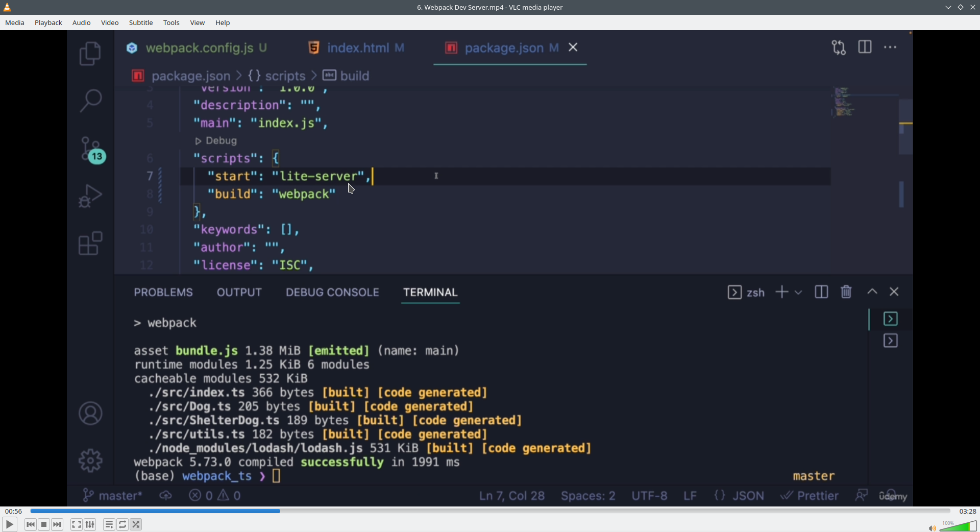The height and width of the screenshot is (532, 980).
Task: Expand the Debug code lens above scripts
Action: tap(216, 141)
